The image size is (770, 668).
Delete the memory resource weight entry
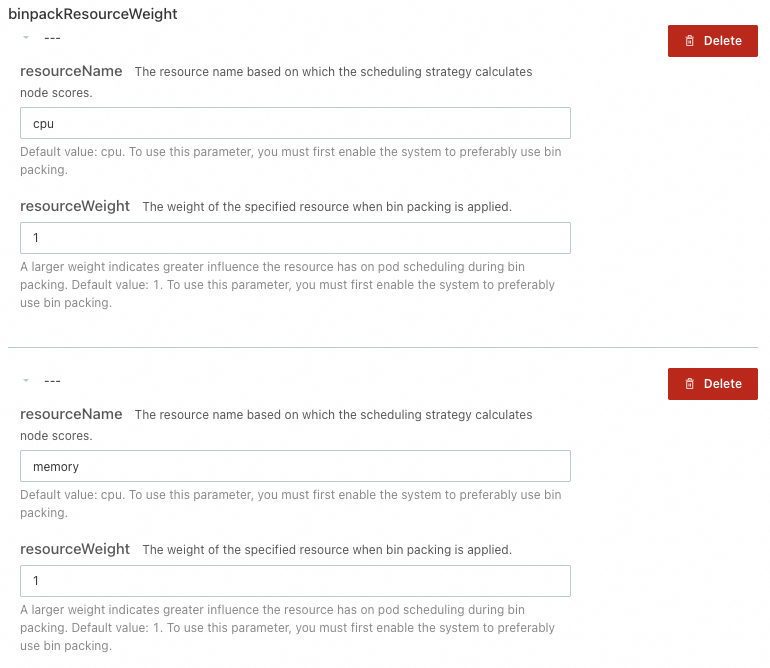(713, 384)
